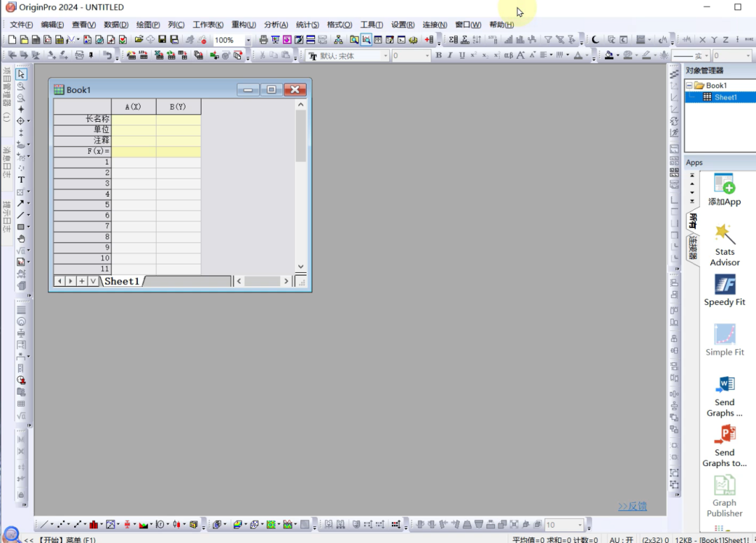The height and width of the screenshot is (543, 756).
Task: Open the Graph Publisher app
Action: click(x=724, y=496)
